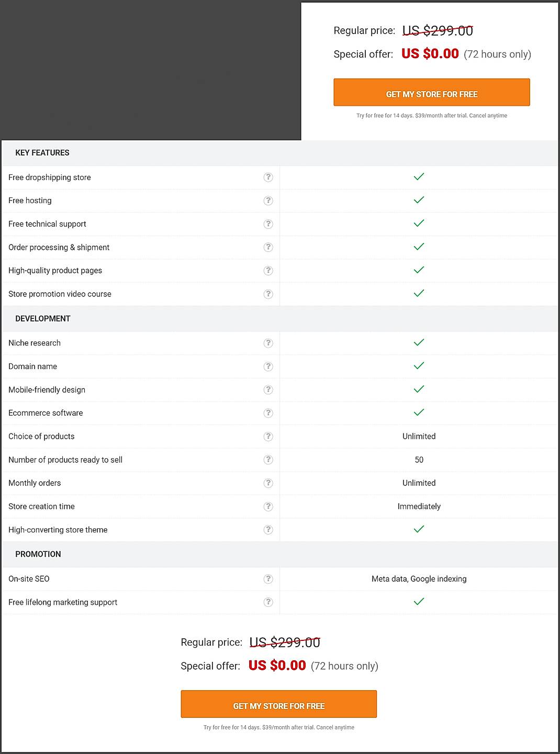Click the top GET MY STORE FOR FREE button

point(431,93)
